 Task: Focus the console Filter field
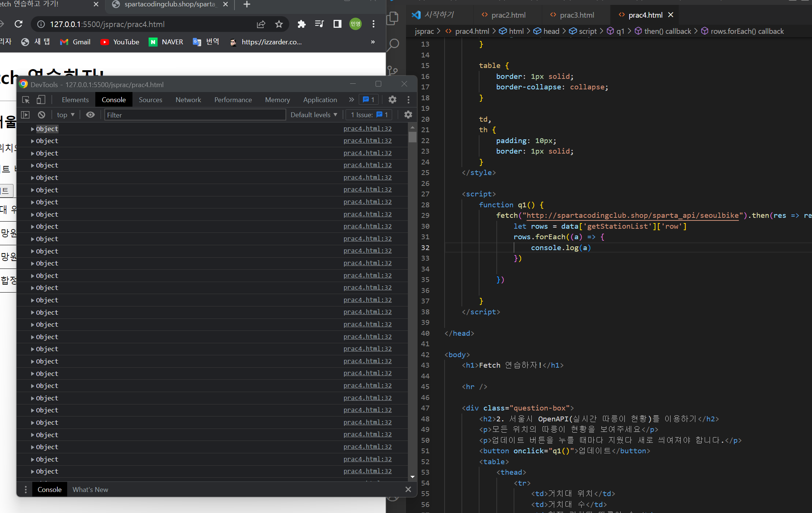195,115
